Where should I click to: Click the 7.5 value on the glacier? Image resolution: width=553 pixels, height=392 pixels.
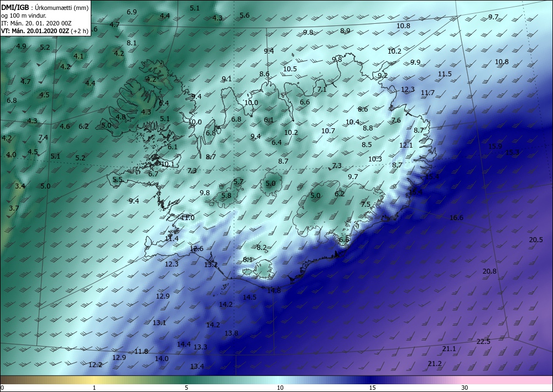pos(366,205)
